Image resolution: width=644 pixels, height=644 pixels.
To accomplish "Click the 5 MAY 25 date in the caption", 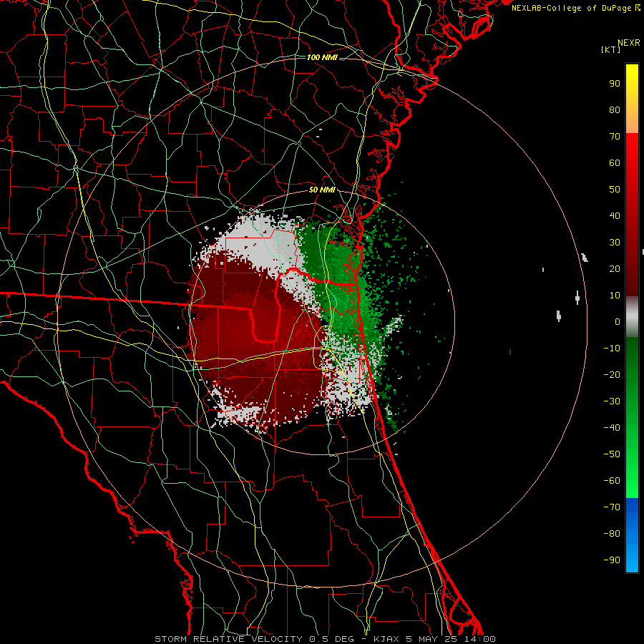I will point(432,639).
